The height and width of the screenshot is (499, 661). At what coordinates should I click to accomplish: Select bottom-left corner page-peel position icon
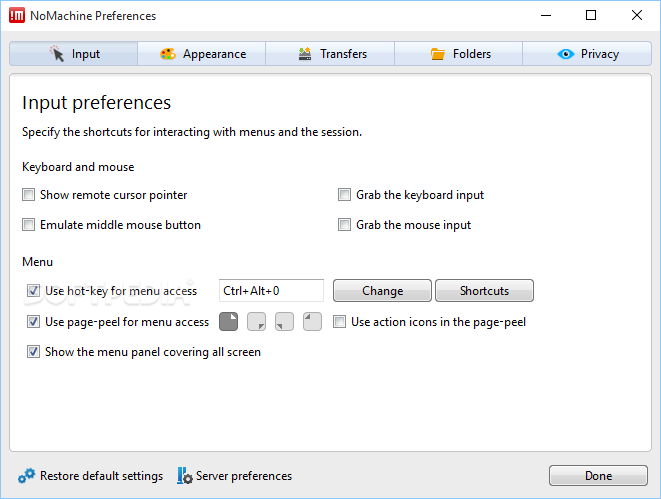coord(284,322)
